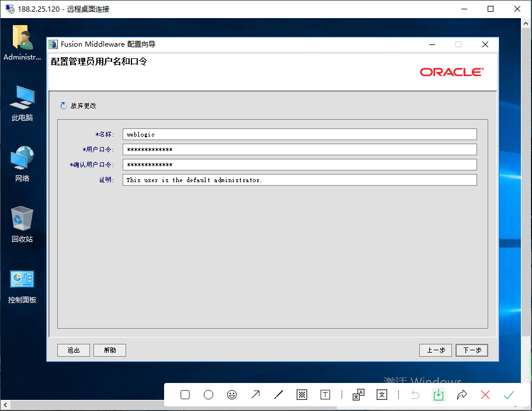532x411 pixels.
Task: Select the arrow drawing tool
Action: pyautogui.click(x=255, y=395)
